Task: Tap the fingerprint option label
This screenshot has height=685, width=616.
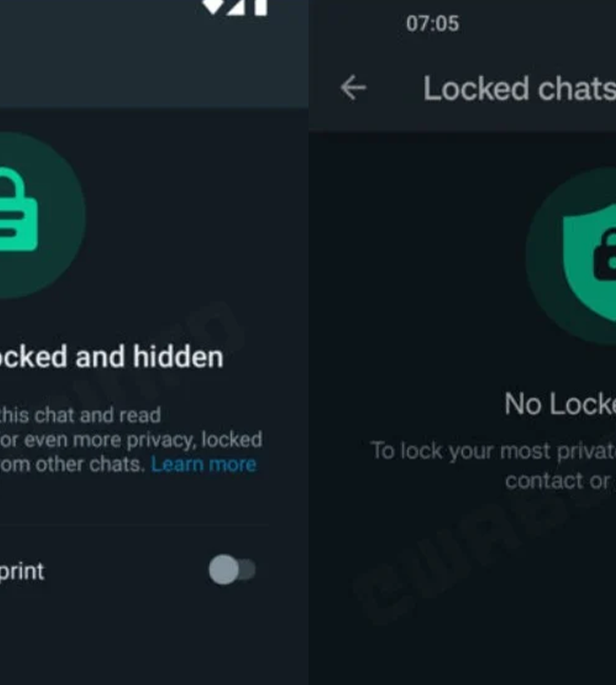Action: point(22,572)
